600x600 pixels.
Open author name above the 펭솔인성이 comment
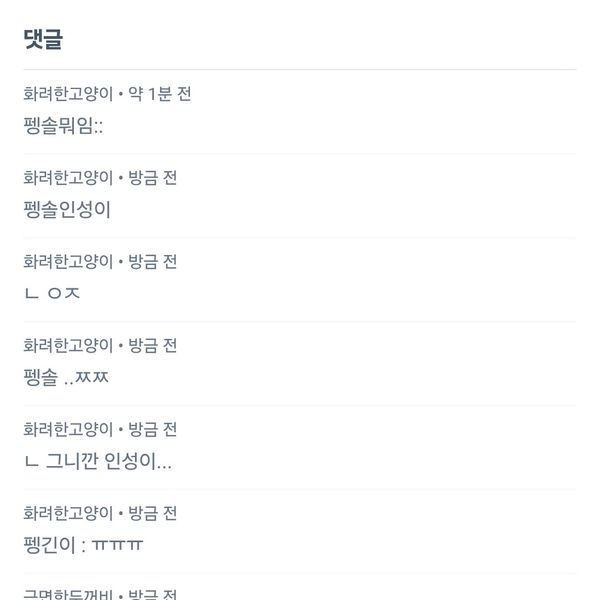click(68, 178)
